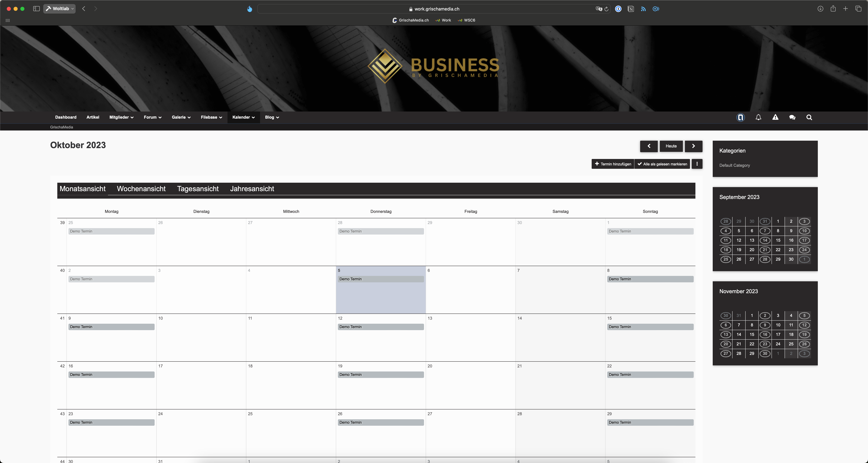
Task: Expand the Forum navigation dropdown
Action: point(152,117)
